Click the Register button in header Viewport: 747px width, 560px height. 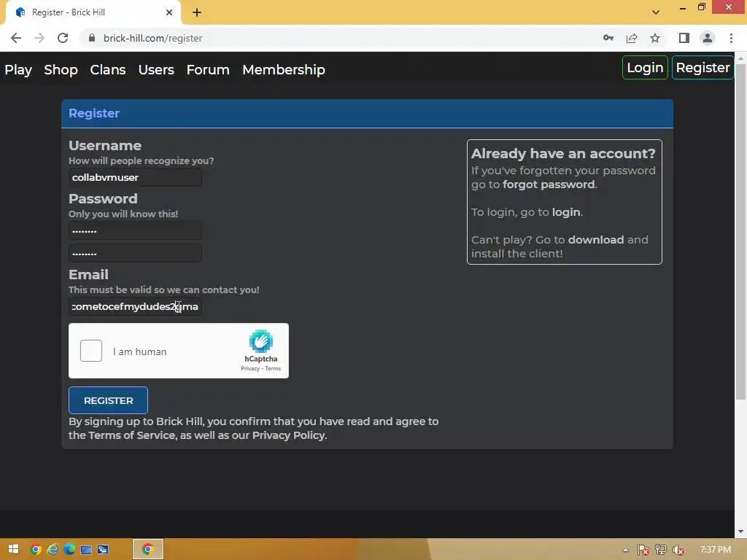pos(703,68)
